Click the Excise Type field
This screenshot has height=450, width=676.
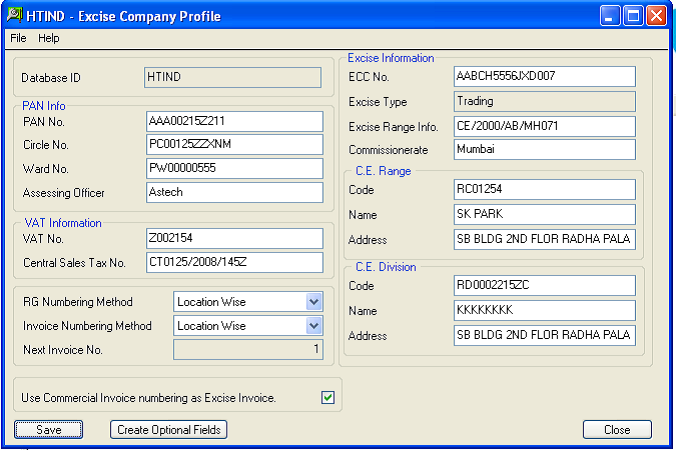[545, 102]
